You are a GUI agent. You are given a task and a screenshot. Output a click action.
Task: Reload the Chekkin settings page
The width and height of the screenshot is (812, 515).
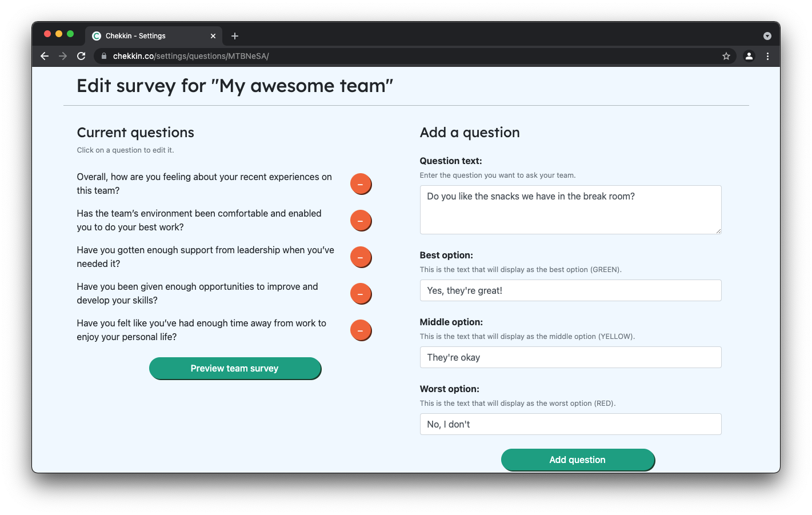[x=81, y=56]
